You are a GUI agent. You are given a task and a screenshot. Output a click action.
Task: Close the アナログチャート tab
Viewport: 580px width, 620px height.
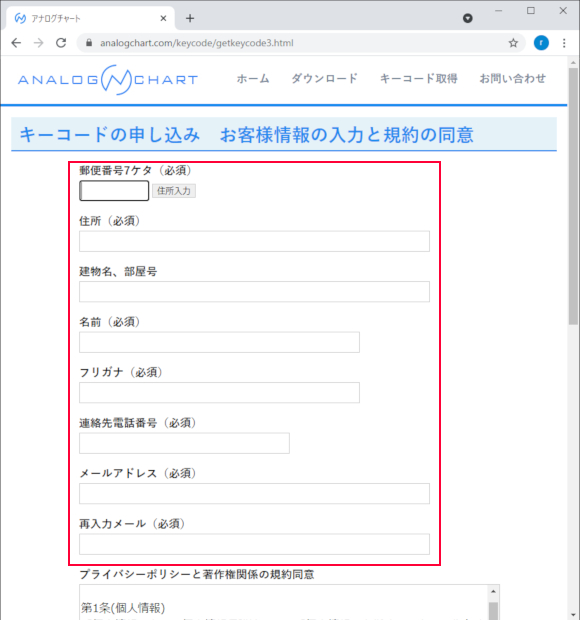pyautogui.click(x=163, y=18)
